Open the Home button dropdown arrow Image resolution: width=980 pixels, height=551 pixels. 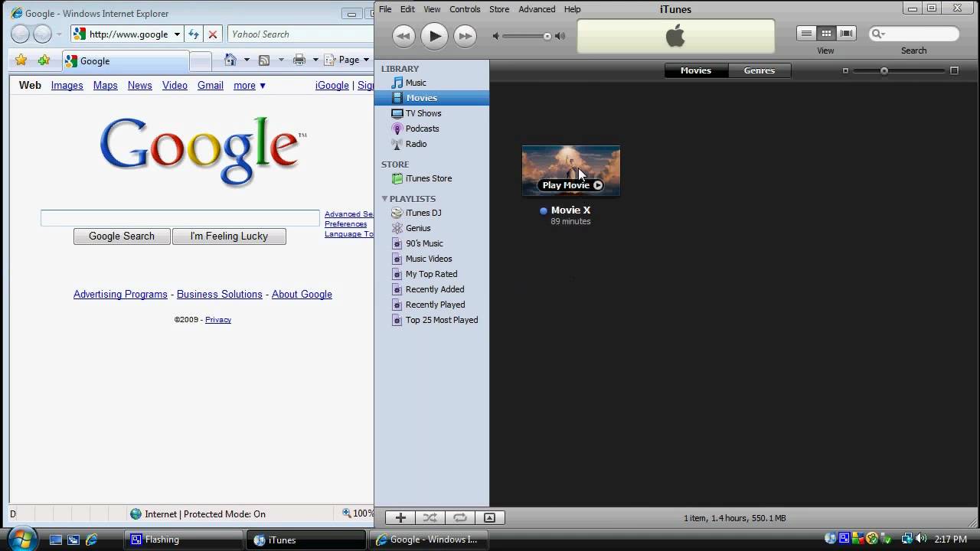coord(247,60)
